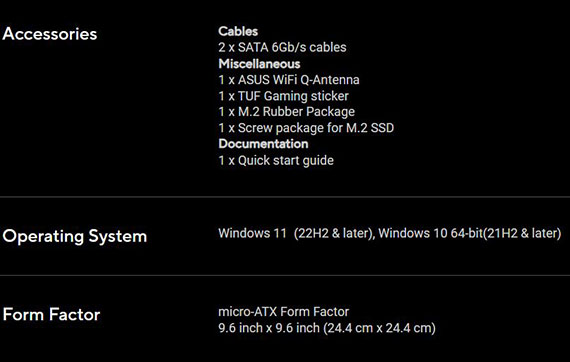This screenshot has height=362, width=570.
Task: Select ASUS WiFi Q-Antenna entry
Action: [x=289, y=80]
